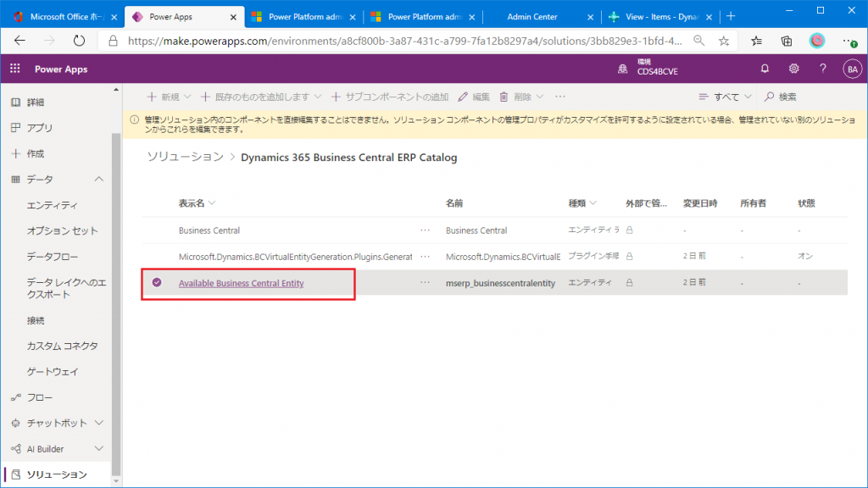Click the help question mark icon
Screen dimensions: 868x488
tap(822, 69)
